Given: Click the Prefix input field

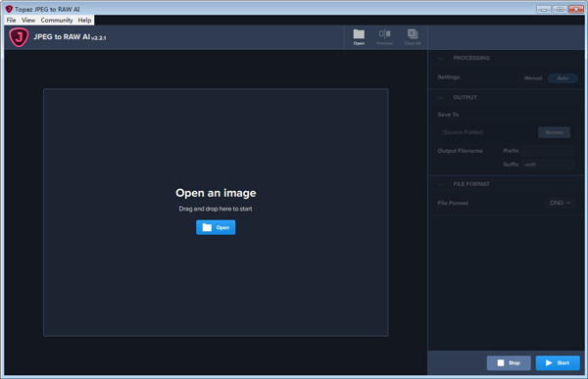Looking at the screenshot, I should point(548,151).
